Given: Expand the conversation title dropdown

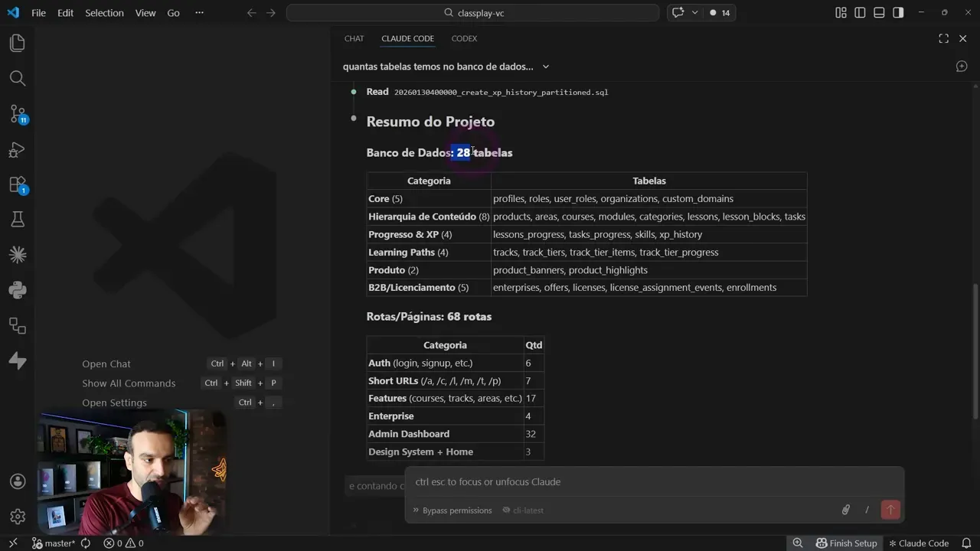Looking at the screenshot, I should pyautogui.click(x=546, y=67).
